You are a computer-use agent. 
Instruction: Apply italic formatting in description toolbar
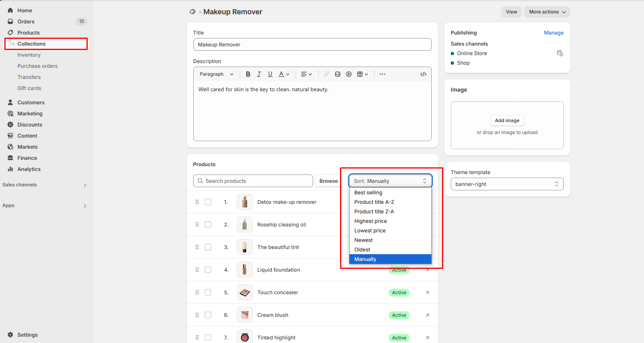(259, 74)
